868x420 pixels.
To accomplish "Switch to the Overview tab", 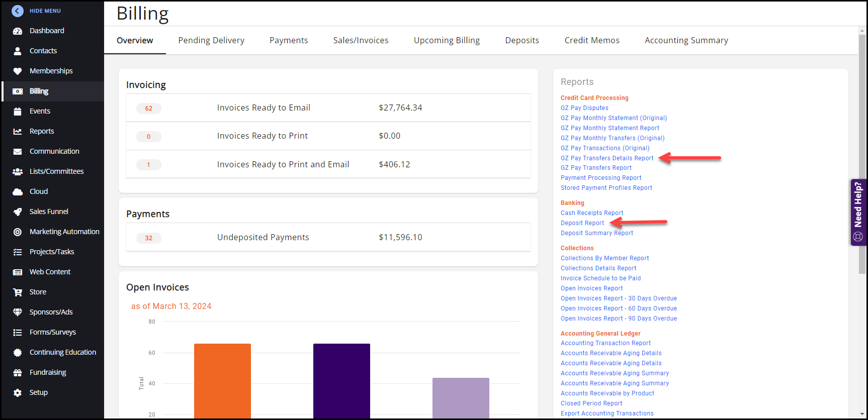I will [x=135, y=40].
